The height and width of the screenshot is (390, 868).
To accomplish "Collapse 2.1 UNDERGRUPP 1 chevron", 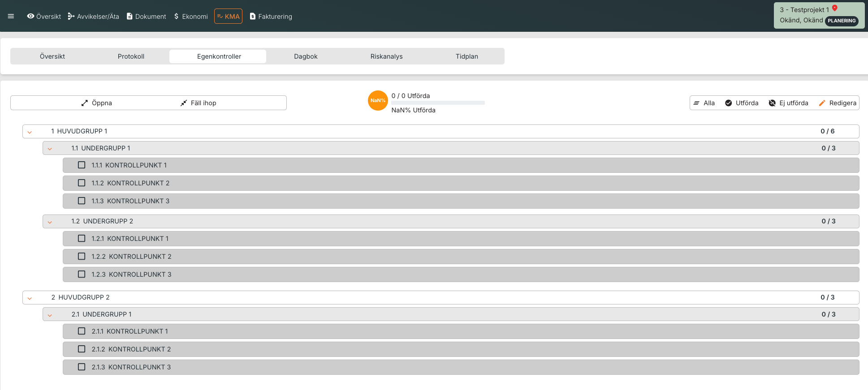I will (50, 315).
